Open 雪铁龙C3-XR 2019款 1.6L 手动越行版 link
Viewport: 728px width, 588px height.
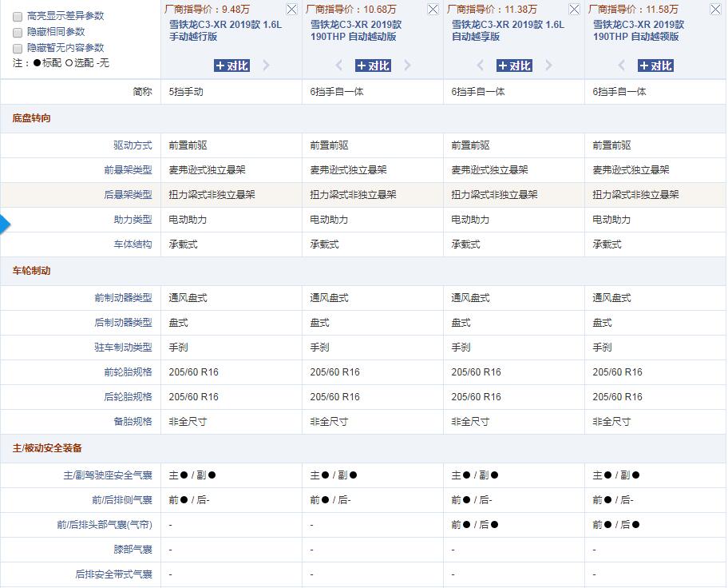pyautogui.click(x=225, y=30)
